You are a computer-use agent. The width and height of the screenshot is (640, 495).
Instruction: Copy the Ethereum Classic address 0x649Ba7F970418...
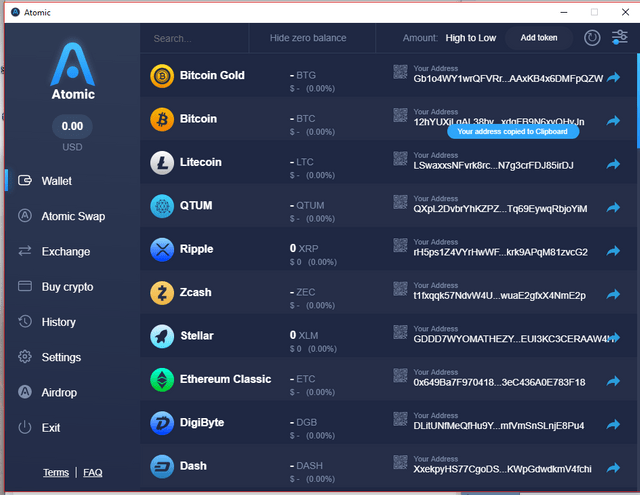[499, 382]
